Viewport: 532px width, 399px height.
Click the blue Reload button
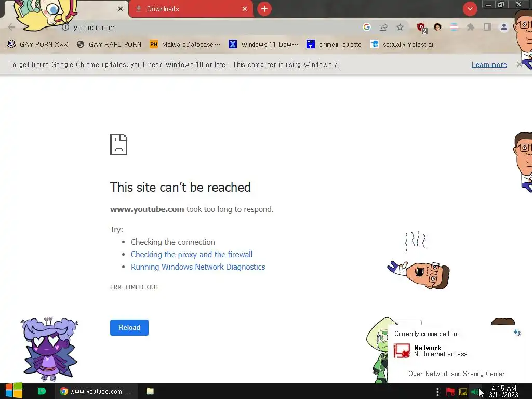click(129, 327)
